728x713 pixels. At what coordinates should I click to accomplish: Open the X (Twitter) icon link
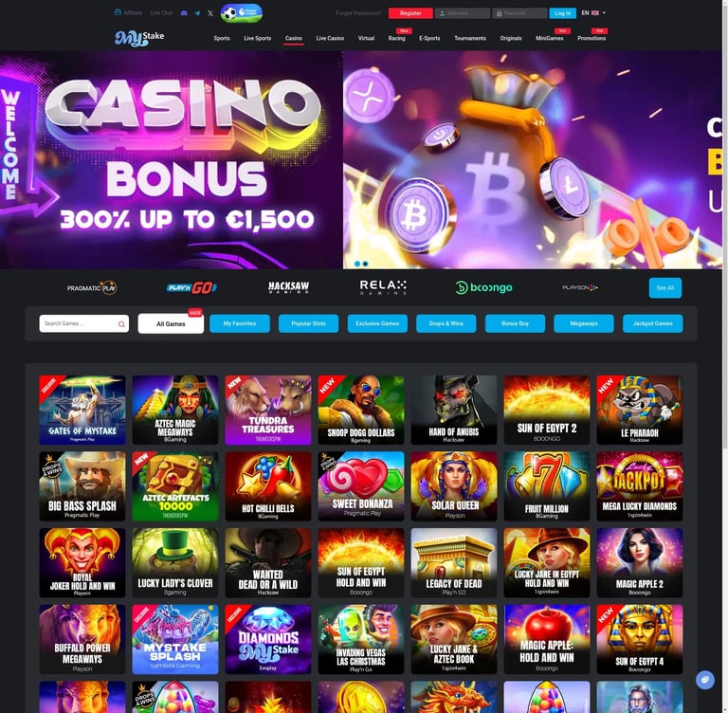coord(210,13)
